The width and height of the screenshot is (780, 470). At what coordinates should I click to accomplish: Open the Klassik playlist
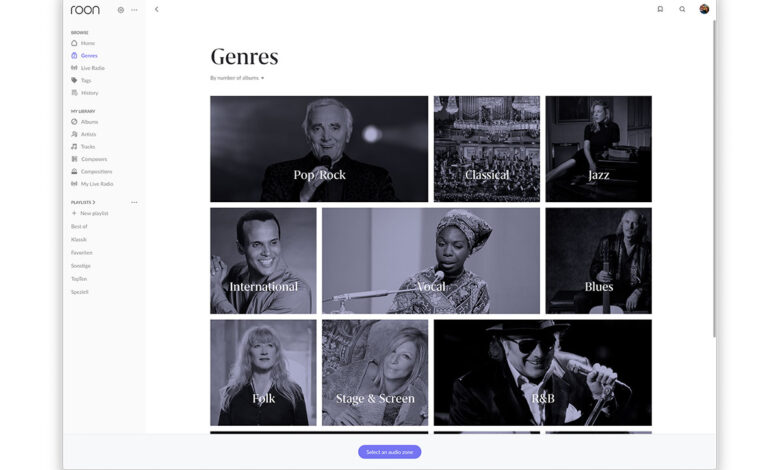[79, 240]
